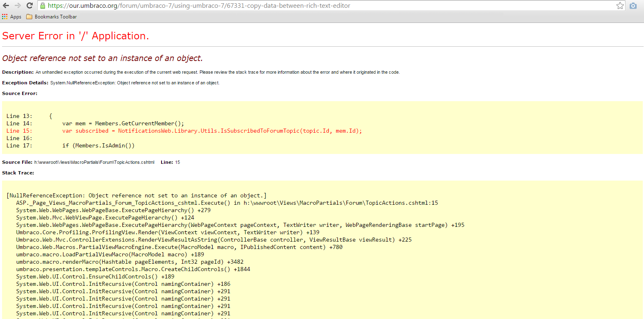Click the ASP._Page_Views_MacroPartials stack frame
The width and height of the screenshot is (644, 319).
point(227,203)
